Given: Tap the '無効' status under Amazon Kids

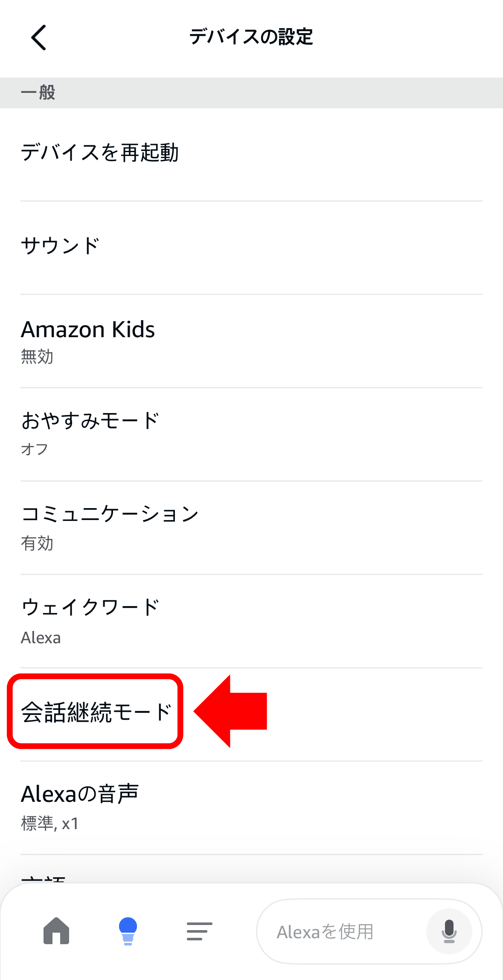Looking at the screenshot, I should point(37,357).
